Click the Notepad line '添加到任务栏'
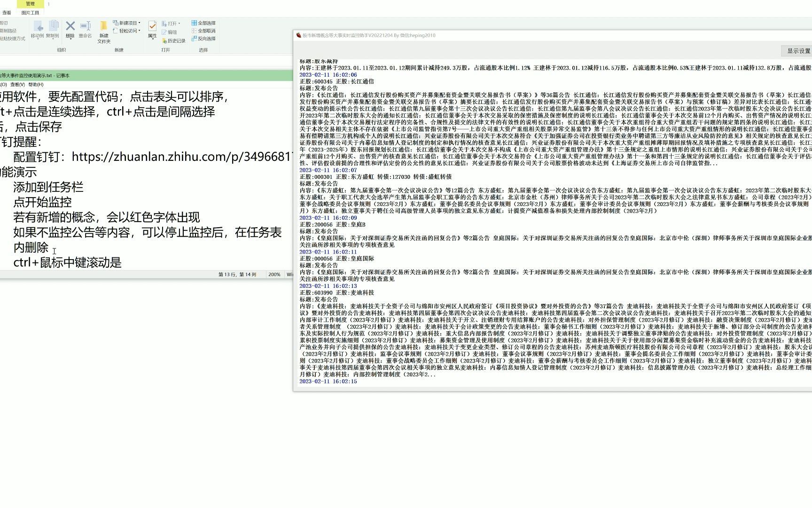This screenshot has width=812, height=508. point(48,187)
